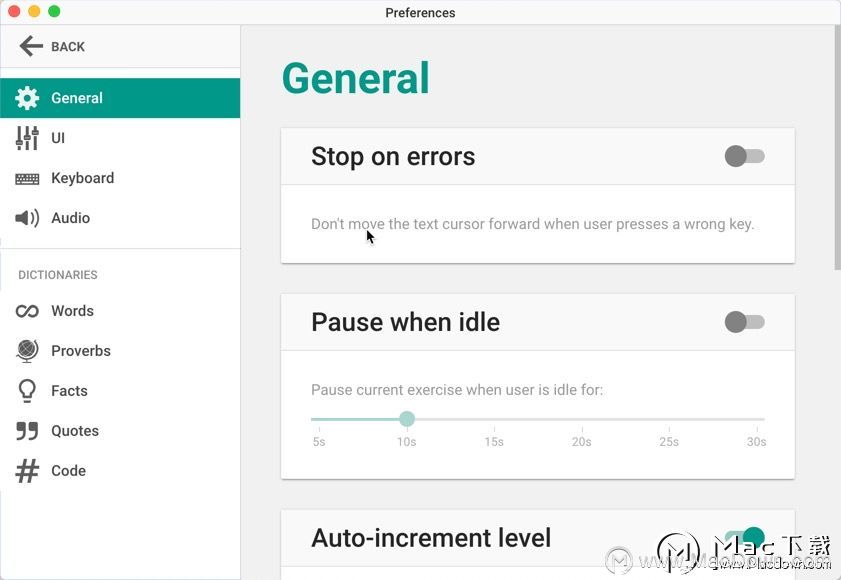The image size is (841, 580).
Task: Open UI settings via sliders icon
Action: (x=27, y=138)
